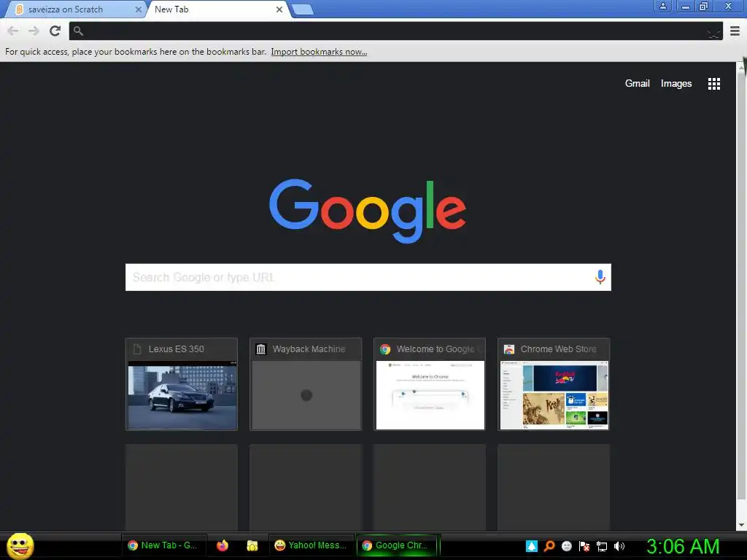Screen dimensions: 747x560
Task: Click the Lexus ES 350 page icon
Action: pos(137,349)
